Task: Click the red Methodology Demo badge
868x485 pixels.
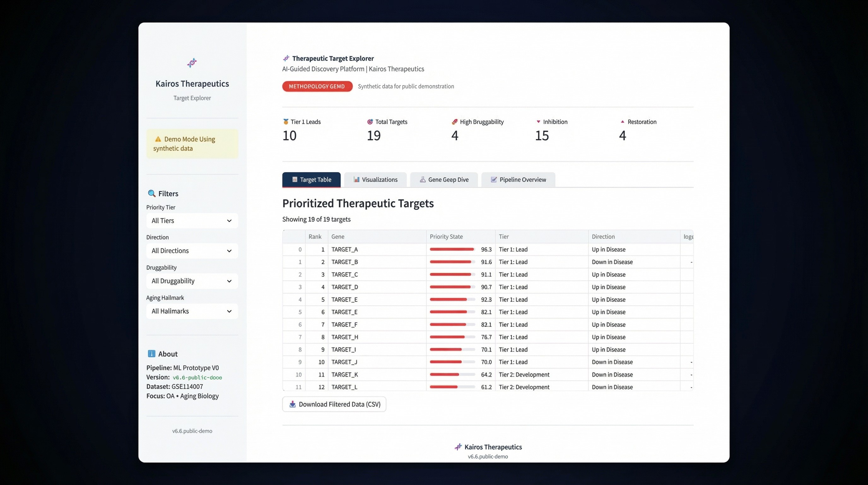Action: pos(317,86)
